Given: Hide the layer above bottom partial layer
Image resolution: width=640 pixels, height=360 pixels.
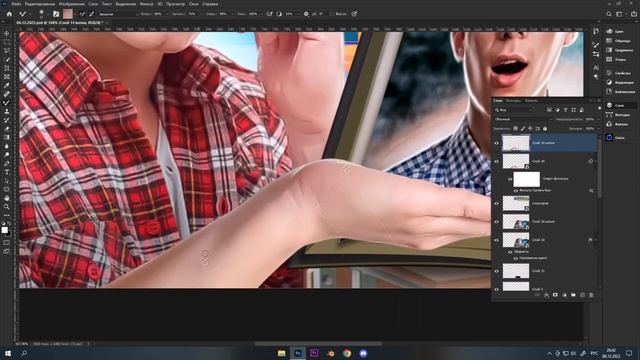Looking at the screenshot, I should [x=496, y=271].
